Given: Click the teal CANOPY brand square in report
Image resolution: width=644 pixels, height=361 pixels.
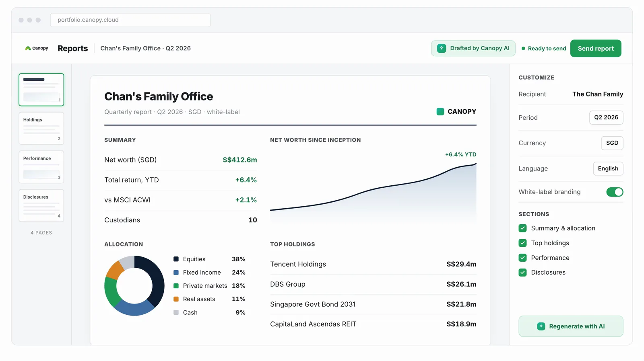Looking at the screenshot, I should click(x=440, y=112).
